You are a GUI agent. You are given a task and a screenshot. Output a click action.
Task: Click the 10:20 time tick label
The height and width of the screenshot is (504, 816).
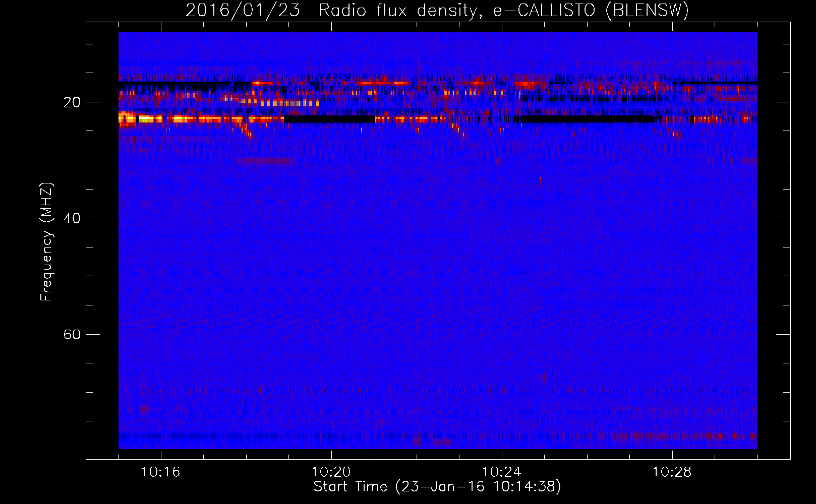point(331,472)
